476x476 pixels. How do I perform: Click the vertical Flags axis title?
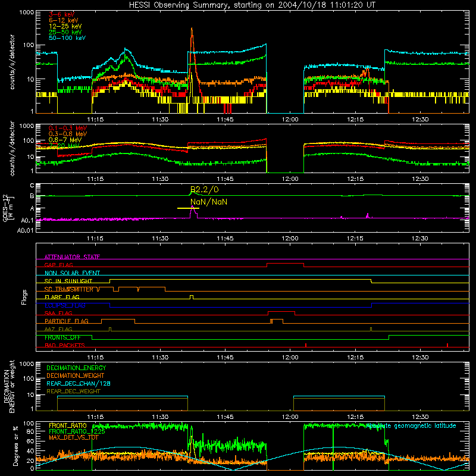point(24,297)
